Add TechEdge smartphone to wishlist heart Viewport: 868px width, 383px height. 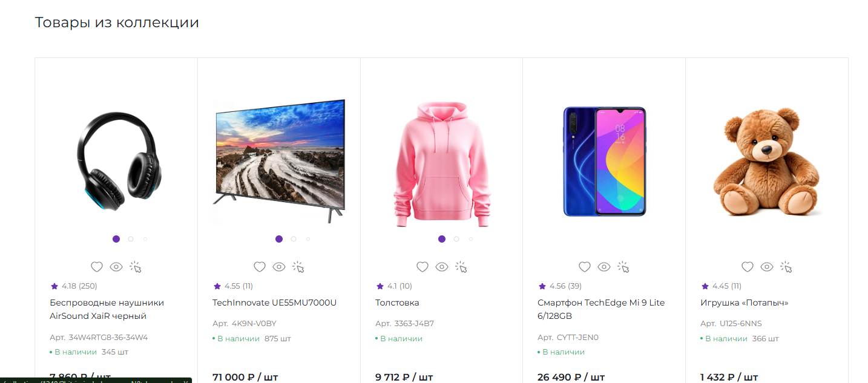click(x=585, y=267)
